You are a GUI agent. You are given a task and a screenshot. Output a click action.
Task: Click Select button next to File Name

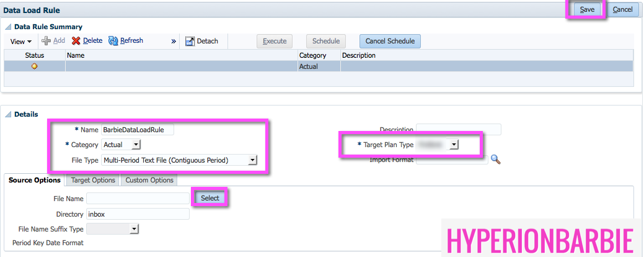(x=210, y=198)
